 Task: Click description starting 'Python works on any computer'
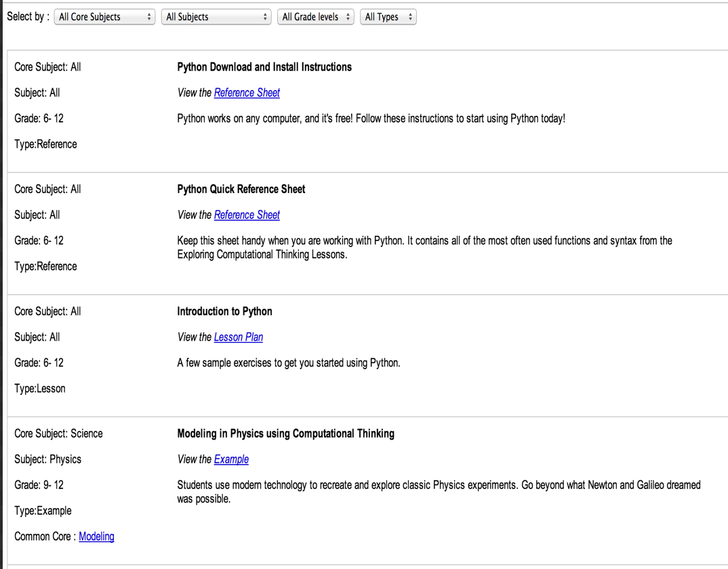coord(371,119)
